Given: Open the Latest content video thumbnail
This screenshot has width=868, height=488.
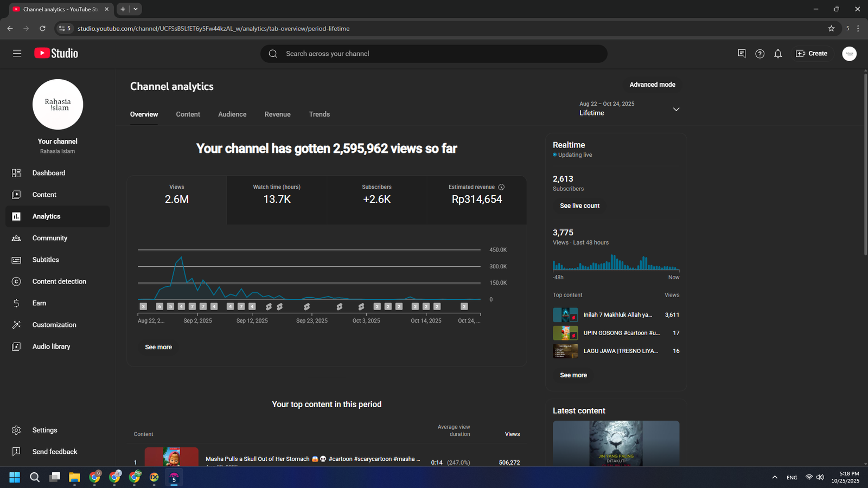Looking at the screenshot, I should click(616, 444).
